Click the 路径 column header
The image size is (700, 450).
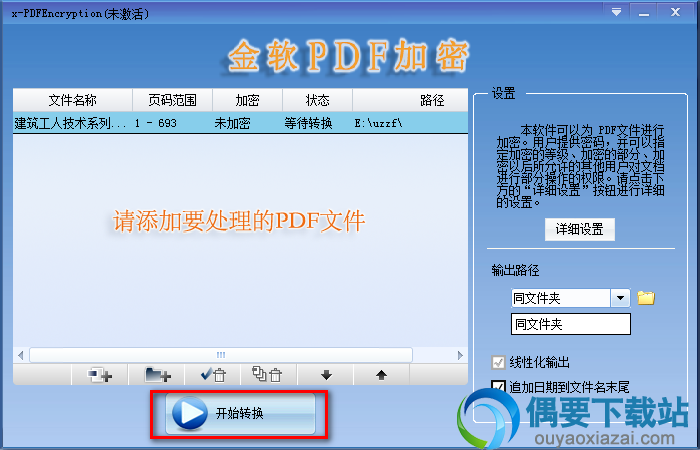tap(410, 100)
